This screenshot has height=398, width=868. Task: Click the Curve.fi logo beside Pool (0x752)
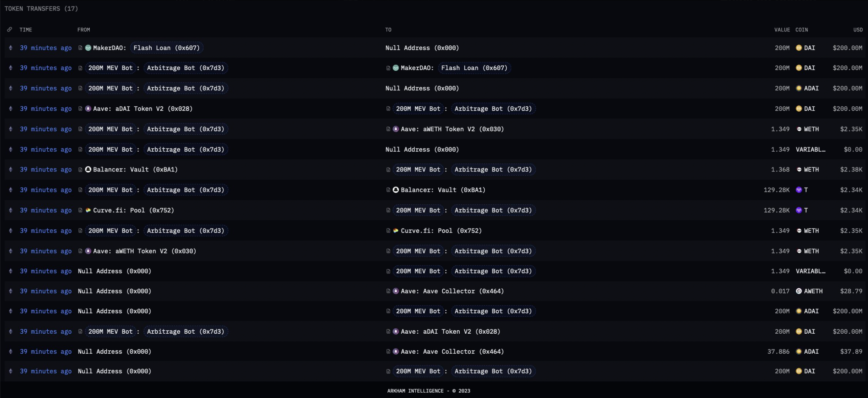[x=87, y=210]
